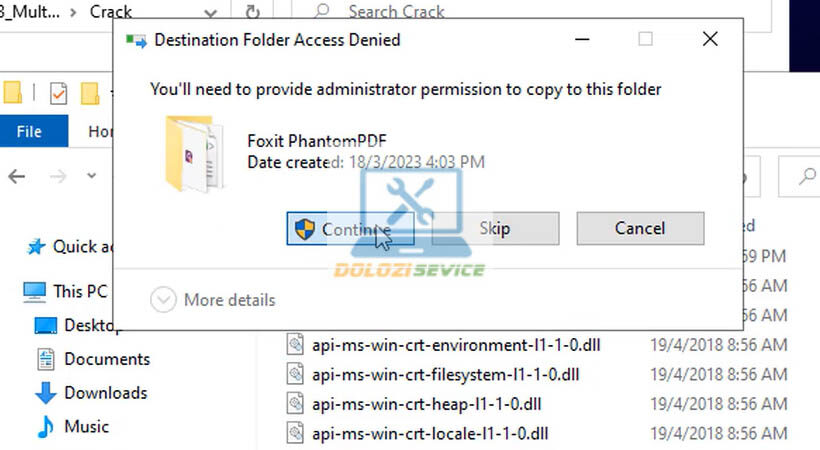
Task: Cancel the folder copy dialog
Action: (x=640, y=229)
